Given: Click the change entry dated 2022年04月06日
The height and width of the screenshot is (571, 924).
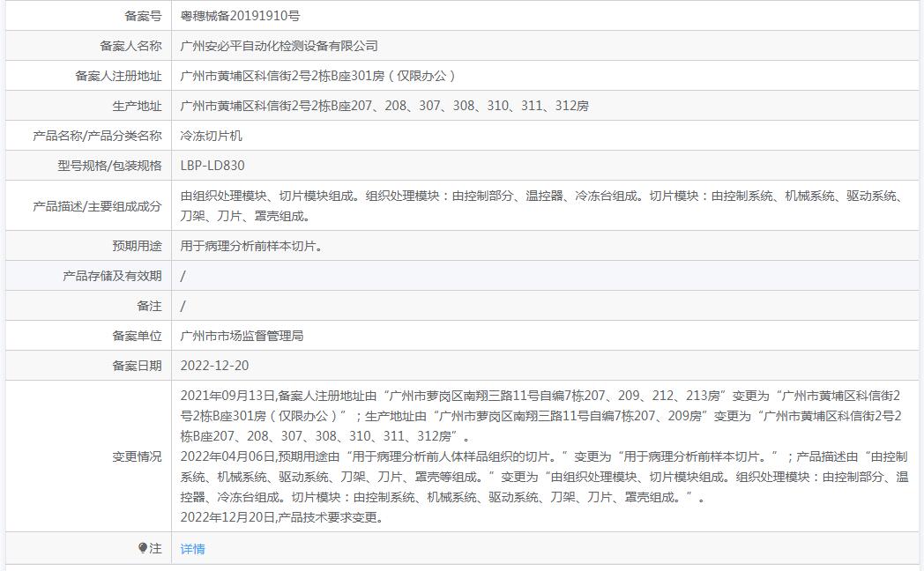Looking at the screenshot, I should click(545, 477).
